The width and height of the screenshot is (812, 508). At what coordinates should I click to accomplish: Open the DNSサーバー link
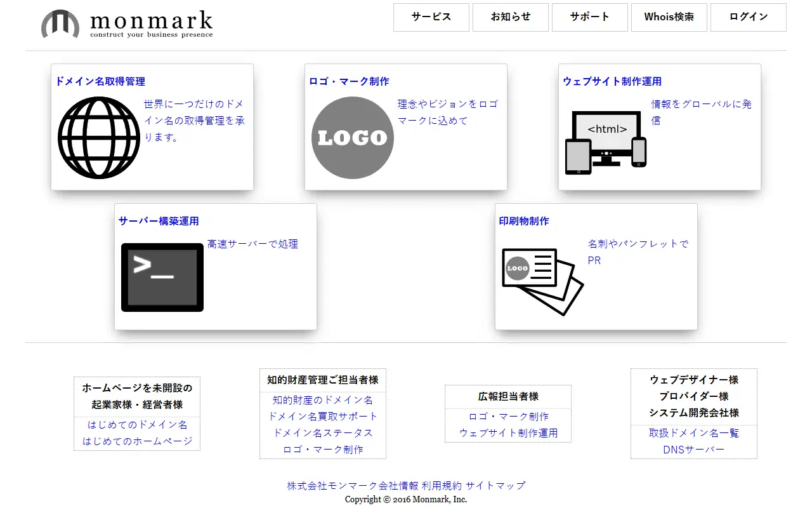click(694, 450)
